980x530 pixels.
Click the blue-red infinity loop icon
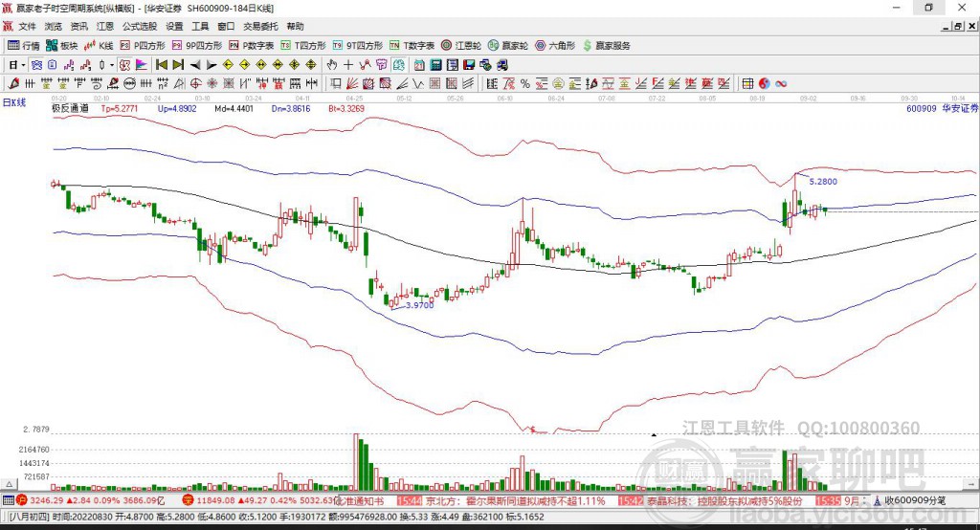781,84
